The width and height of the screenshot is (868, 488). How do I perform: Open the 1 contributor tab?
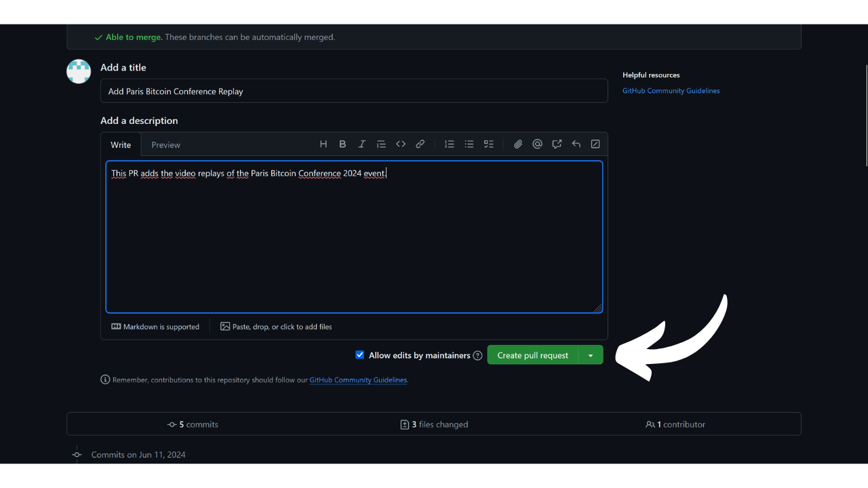pos(675,424)
